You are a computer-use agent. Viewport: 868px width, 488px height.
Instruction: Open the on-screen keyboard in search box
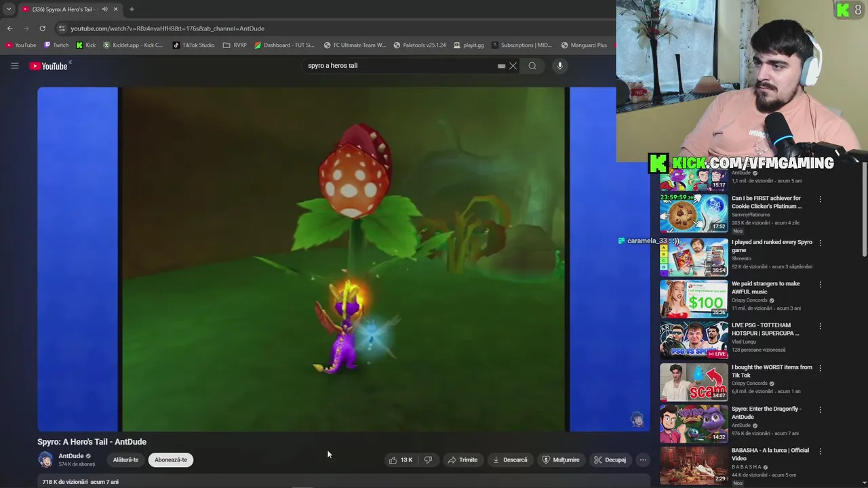(x=501, y=66)
